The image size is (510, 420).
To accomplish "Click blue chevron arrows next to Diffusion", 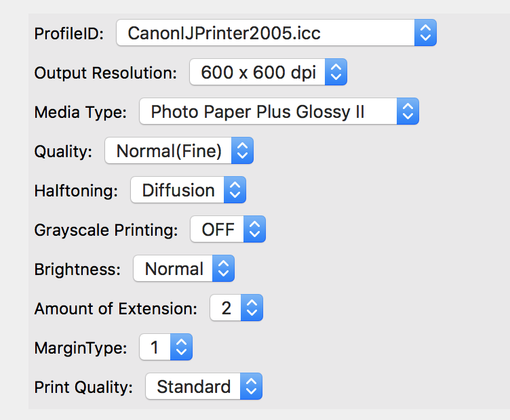I will click(x=235, y=190).
